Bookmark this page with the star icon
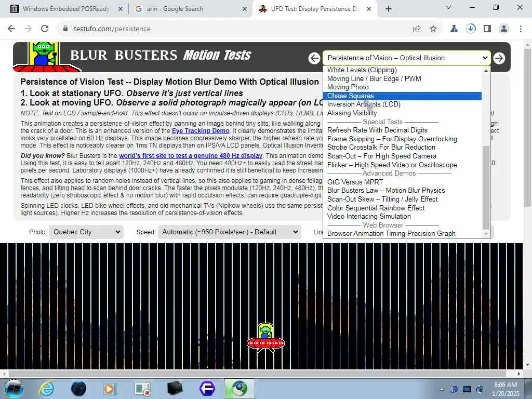The width and height of the screenshot is (532, 399). [433, 29]
